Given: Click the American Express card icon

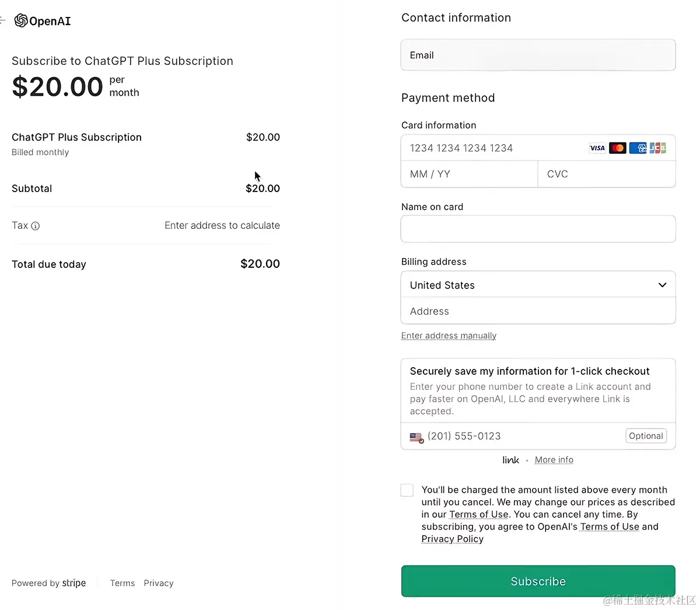Looking at the screenshot, I should (638, 148).
